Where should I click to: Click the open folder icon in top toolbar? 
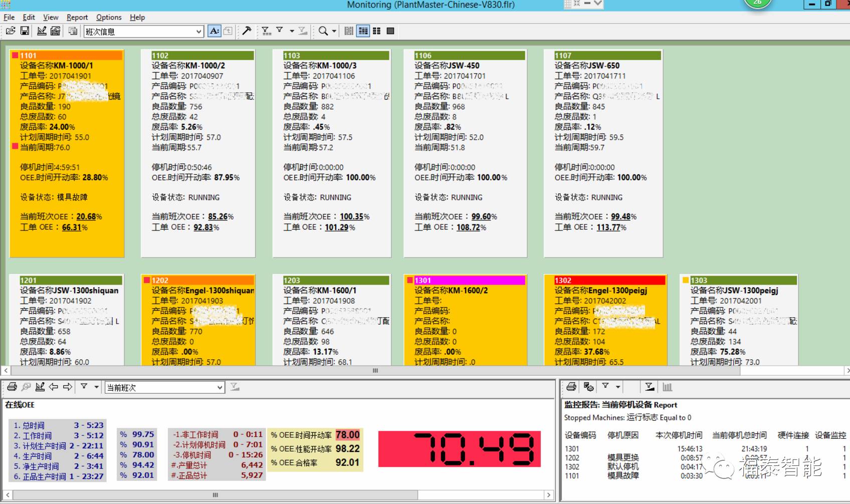click(x=11, y=31)
